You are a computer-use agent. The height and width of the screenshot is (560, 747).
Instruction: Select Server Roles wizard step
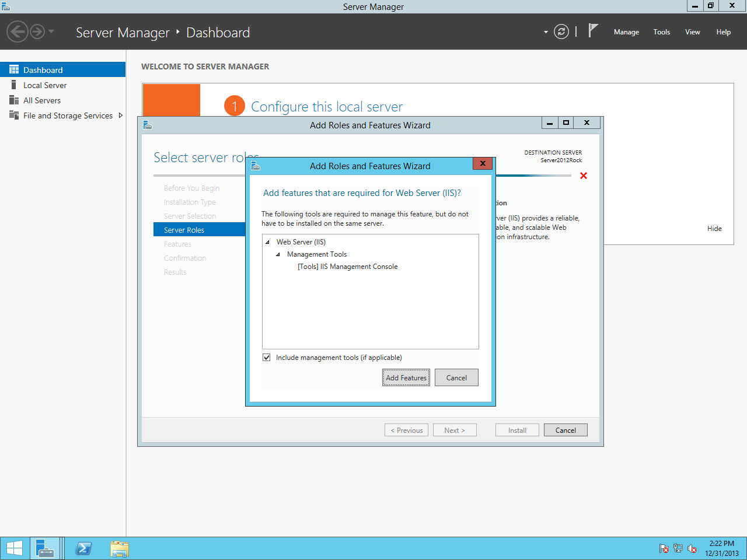coord(200,230)
